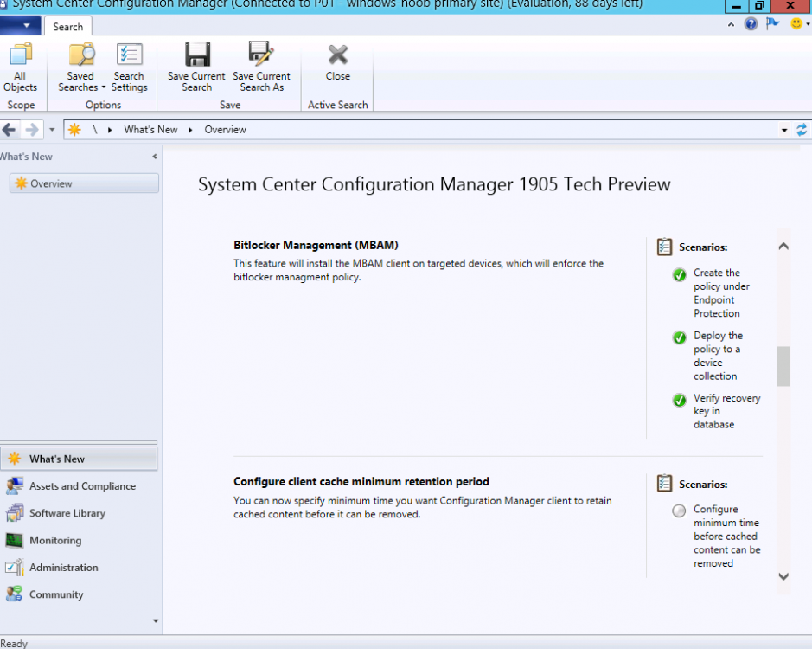Expand the arrow after What's New breadcrumb

(x=190, y=130)
